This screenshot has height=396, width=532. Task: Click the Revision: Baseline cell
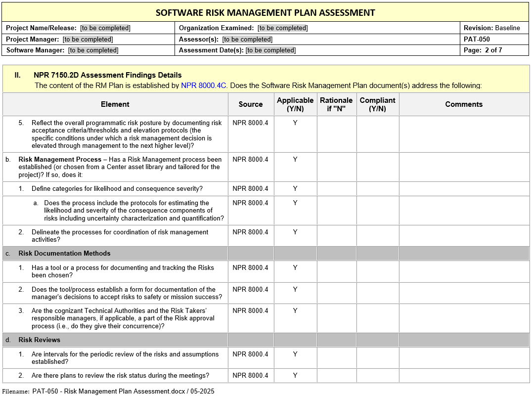pyautogui.click(x=491, y=28)
